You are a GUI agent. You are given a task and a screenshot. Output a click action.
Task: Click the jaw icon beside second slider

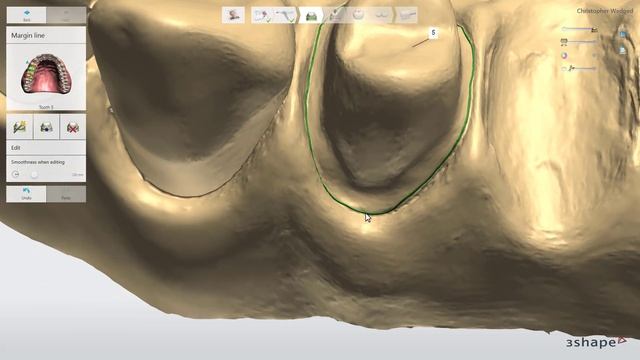(x=564, y=42)
